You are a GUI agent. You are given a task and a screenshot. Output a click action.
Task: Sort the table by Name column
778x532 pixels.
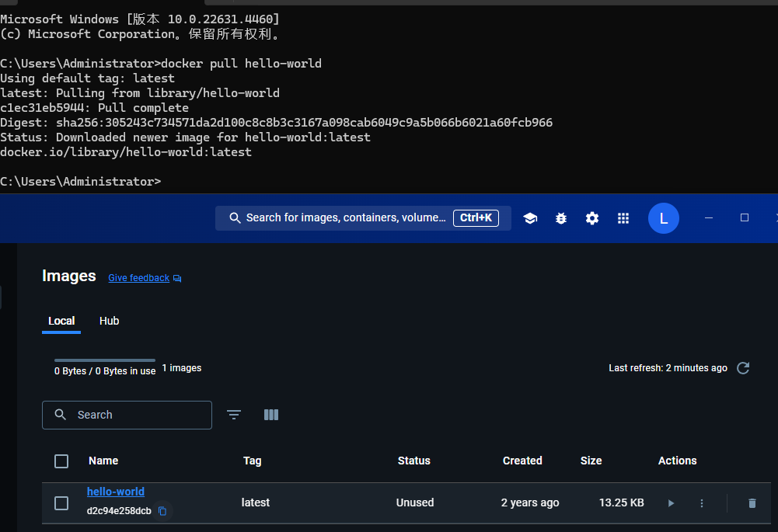(103, 461)
